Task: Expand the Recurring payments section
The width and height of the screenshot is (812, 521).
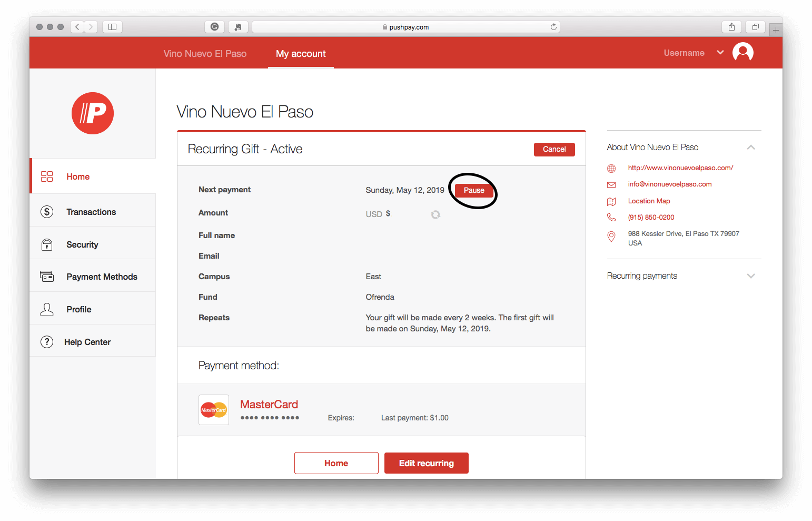Action: [x=751, y=276]
